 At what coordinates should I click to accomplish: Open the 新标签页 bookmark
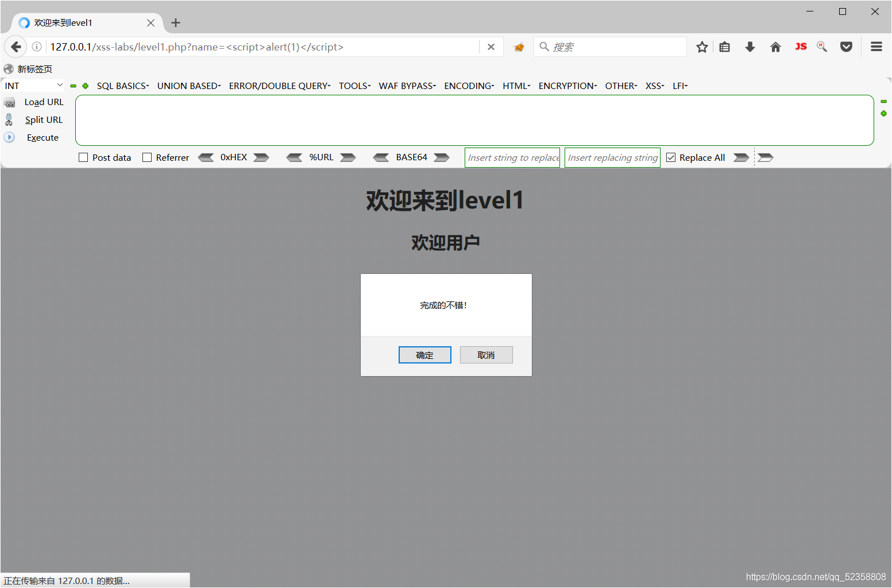point(28,69)
